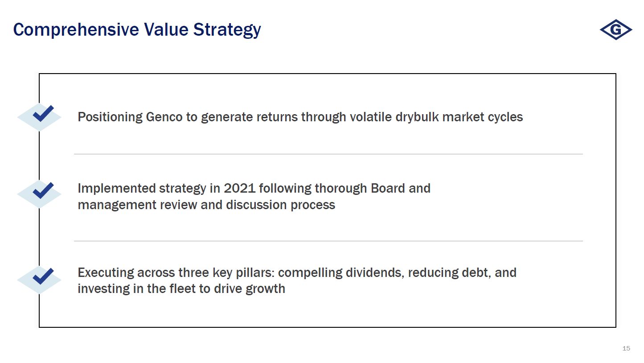Click the checkmark beside Implemented strategy bullet
The width and height of the screenshot is (644, 363).
(43, 191)
